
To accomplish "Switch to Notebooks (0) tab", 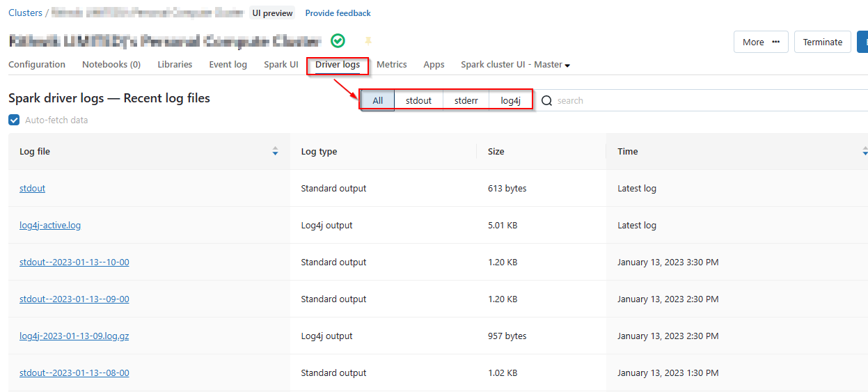I will coord(111,64).
